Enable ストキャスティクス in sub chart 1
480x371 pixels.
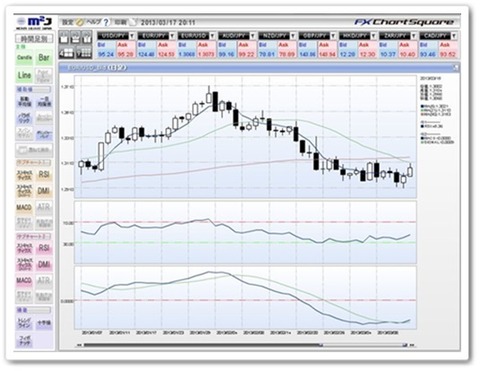(24, 174)
